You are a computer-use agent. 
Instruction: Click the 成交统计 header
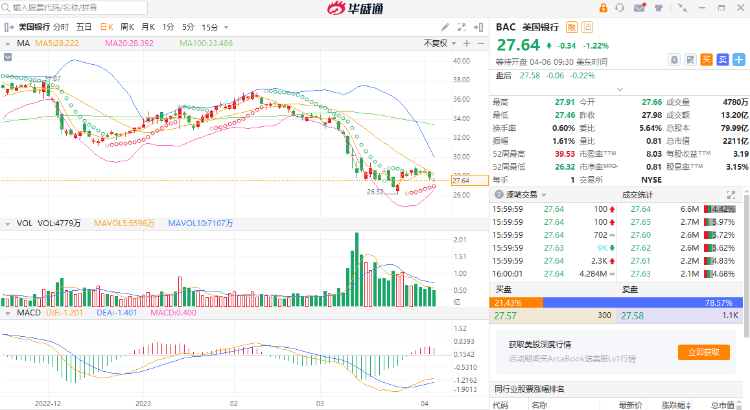coord(637,193)
